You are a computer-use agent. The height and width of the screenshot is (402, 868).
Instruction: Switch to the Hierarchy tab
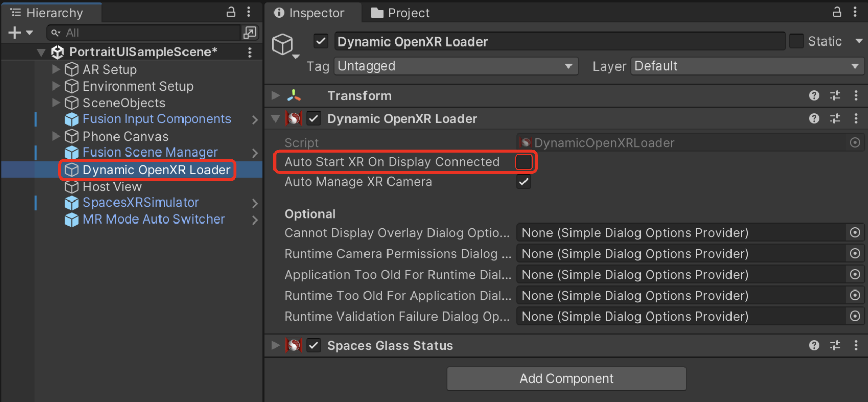[51, 13]
